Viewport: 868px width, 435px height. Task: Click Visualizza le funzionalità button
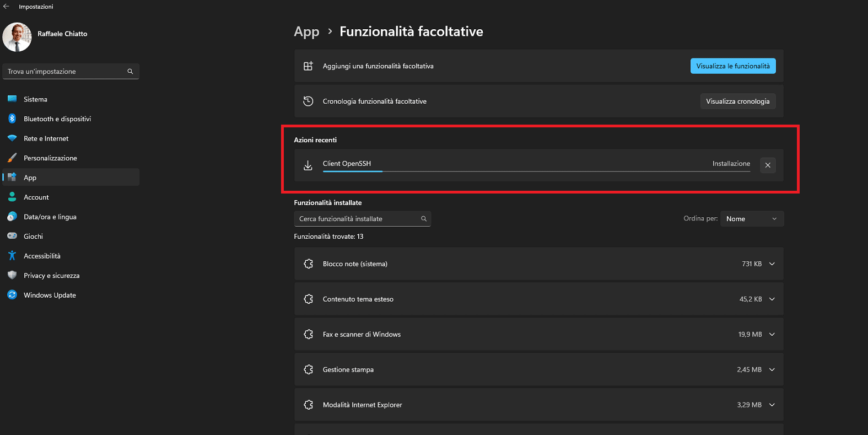tap(733, 66)
